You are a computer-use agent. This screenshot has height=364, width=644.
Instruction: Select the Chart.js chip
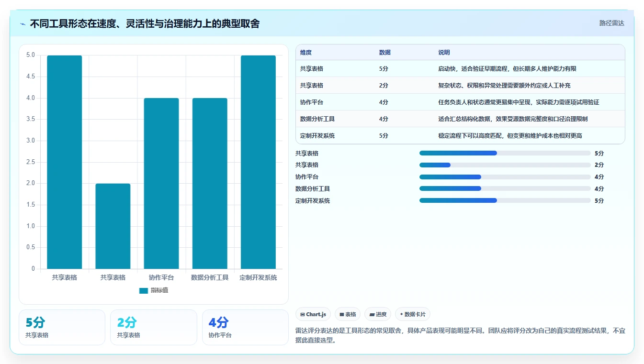(313, 314)
